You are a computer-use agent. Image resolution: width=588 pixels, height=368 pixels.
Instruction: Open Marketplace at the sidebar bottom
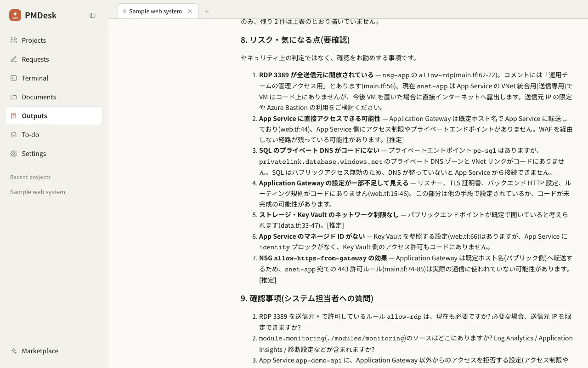click(54, 351)
